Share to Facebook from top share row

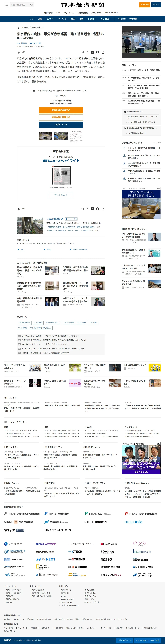(98, 52)
